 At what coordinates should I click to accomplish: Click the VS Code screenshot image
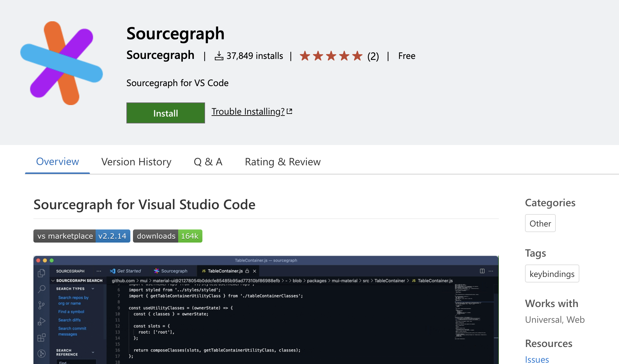tap(266, 310)
